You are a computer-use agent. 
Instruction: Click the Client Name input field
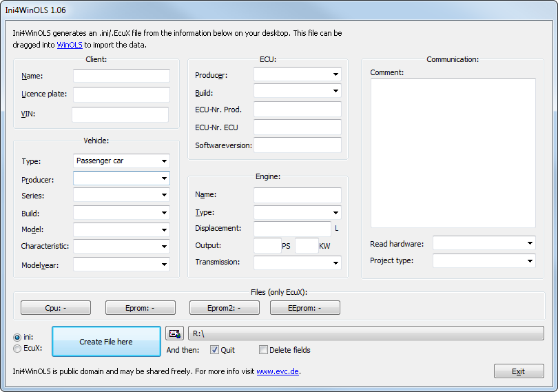click(121, 76)
